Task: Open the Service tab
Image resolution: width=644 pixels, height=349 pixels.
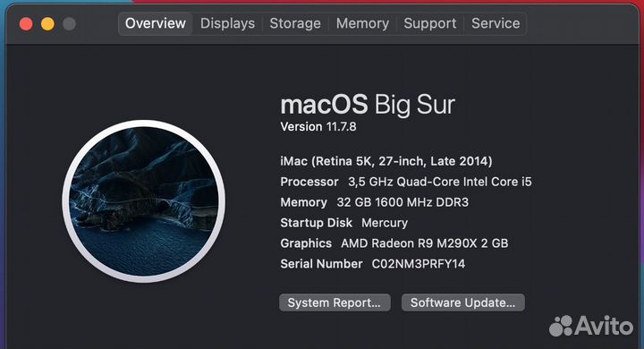Action: pos(496,23)
